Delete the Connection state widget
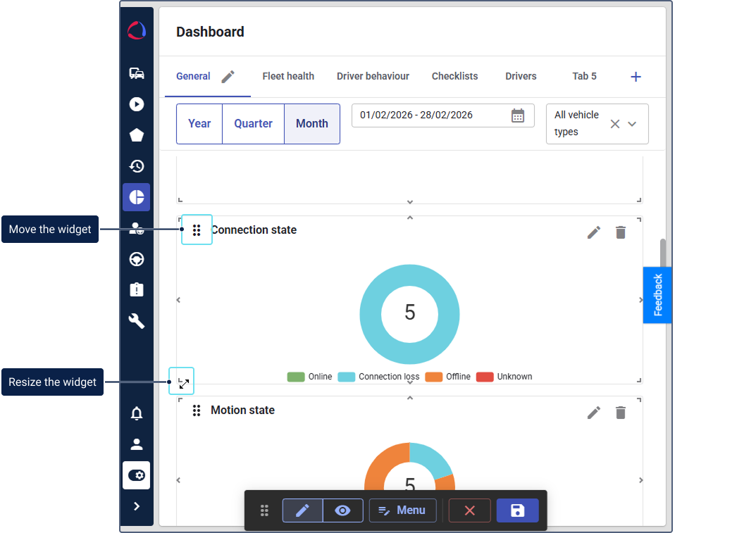This screenshot has width=756, height=533. coord(620,232)
